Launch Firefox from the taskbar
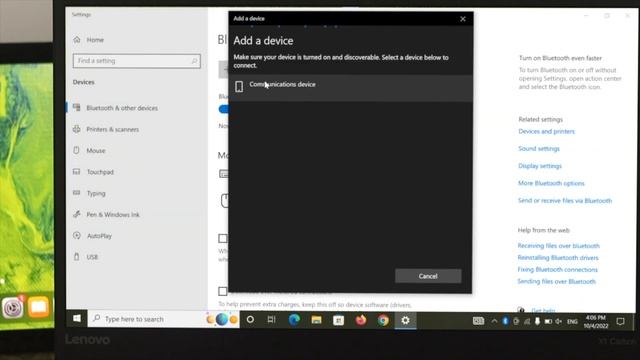 (x=361, y=320)
